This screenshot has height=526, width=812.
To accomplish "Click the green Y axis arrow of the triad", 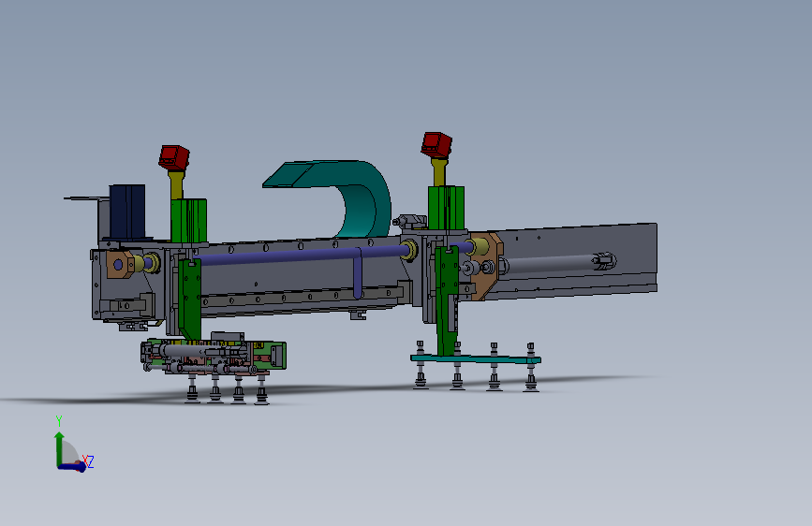I will point(59,447).
